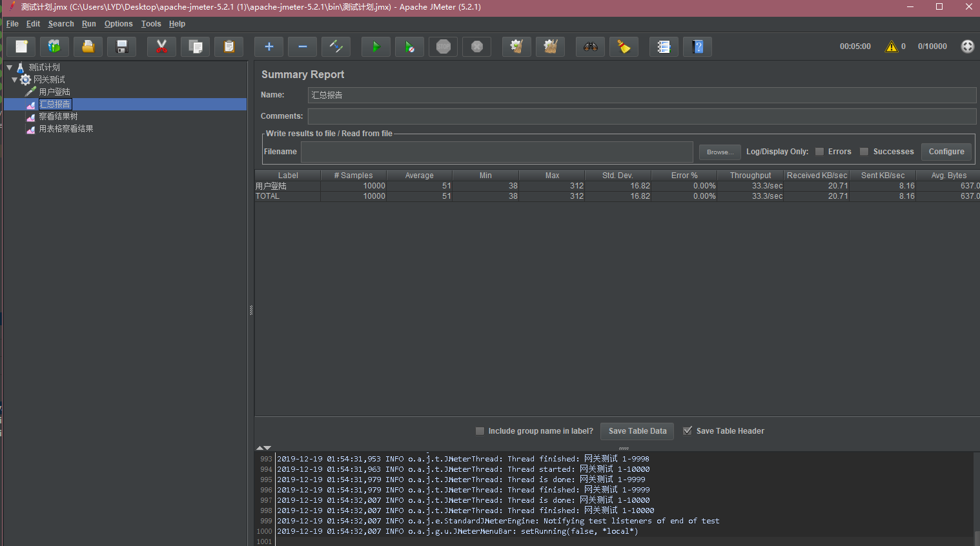This screenshot has height=546, width=980.
Task: Click the Cut scissors icon
Action: [161, 46]
